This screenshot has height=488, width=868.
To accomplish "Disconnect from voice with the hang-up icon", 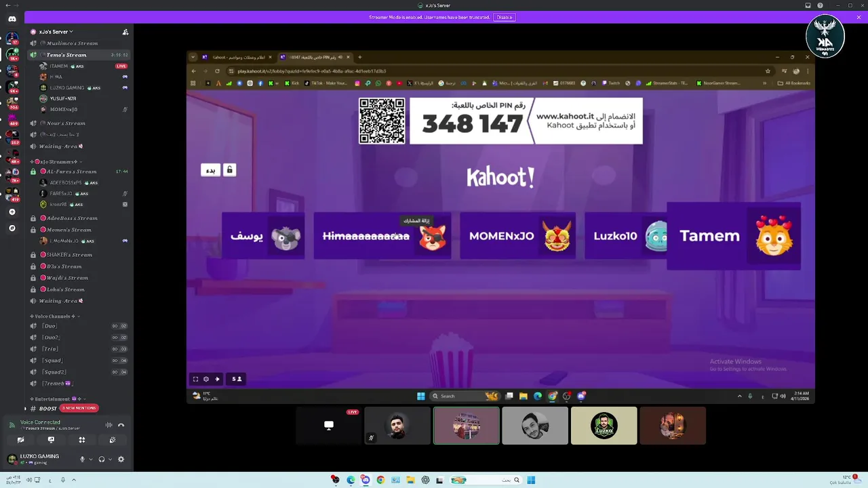I will click(x=121, y=425).
